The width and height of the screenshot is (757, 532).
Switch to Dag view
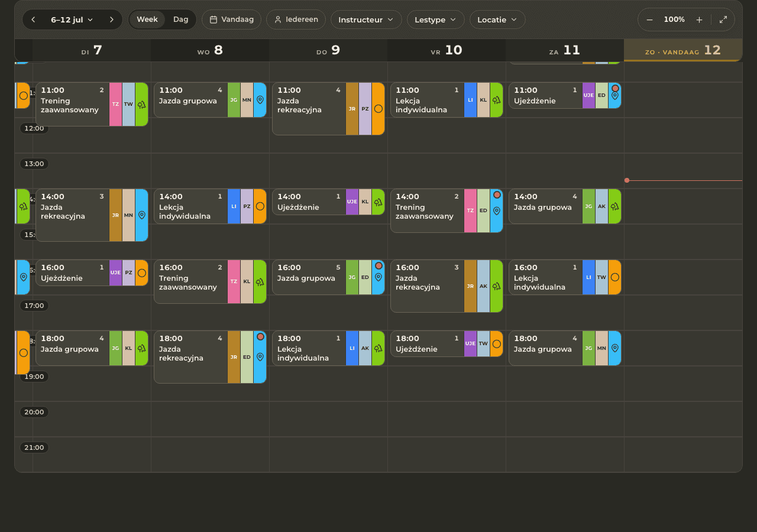point(180,20)
